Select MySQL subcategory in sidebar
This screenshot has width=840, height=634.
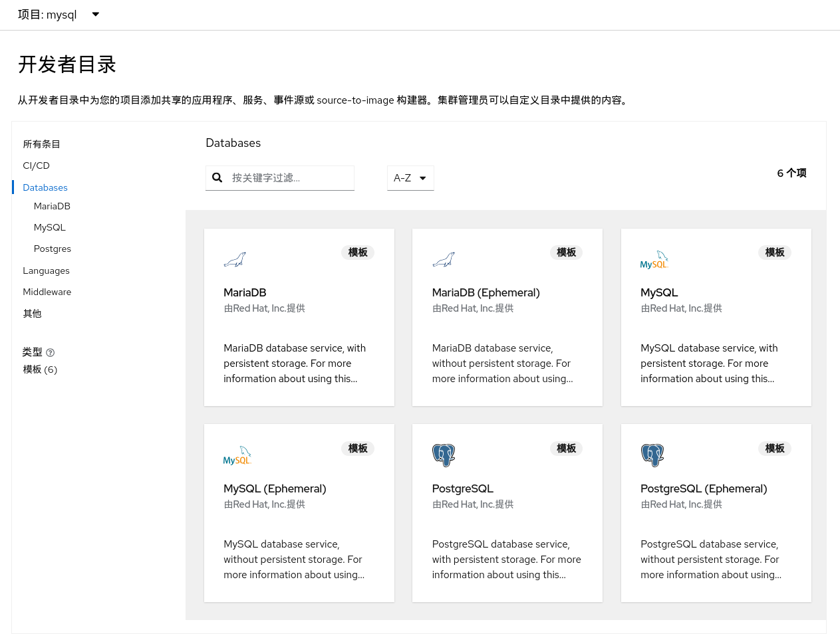[50, 227]
